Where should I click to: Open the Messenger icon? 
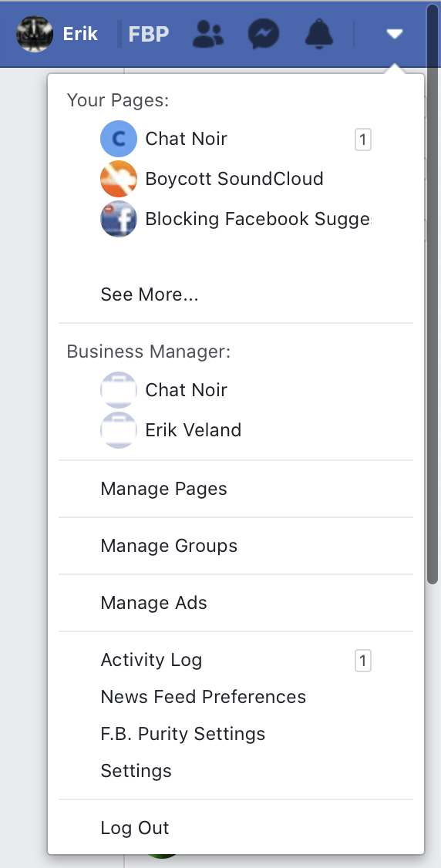click(x=264, y=35)
